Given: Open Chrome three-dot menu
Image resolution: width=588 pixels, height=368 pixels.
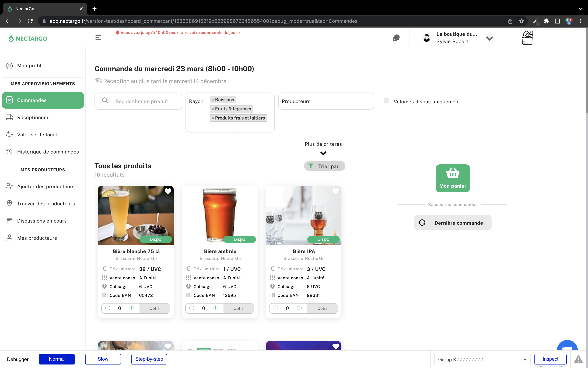Looking at the screenshot, I should point(580,21).
